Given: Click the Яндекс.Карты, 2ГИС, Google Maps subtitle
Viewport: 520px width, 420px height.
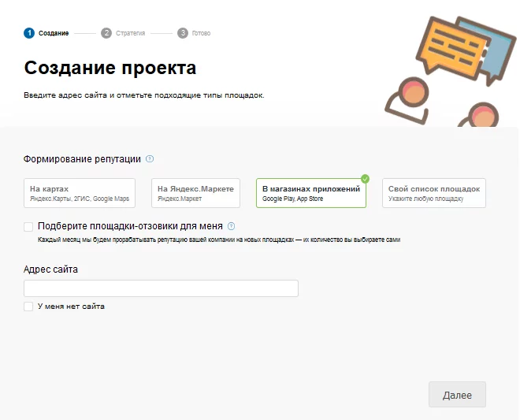Looking at the screenshot, I should 80,199.
